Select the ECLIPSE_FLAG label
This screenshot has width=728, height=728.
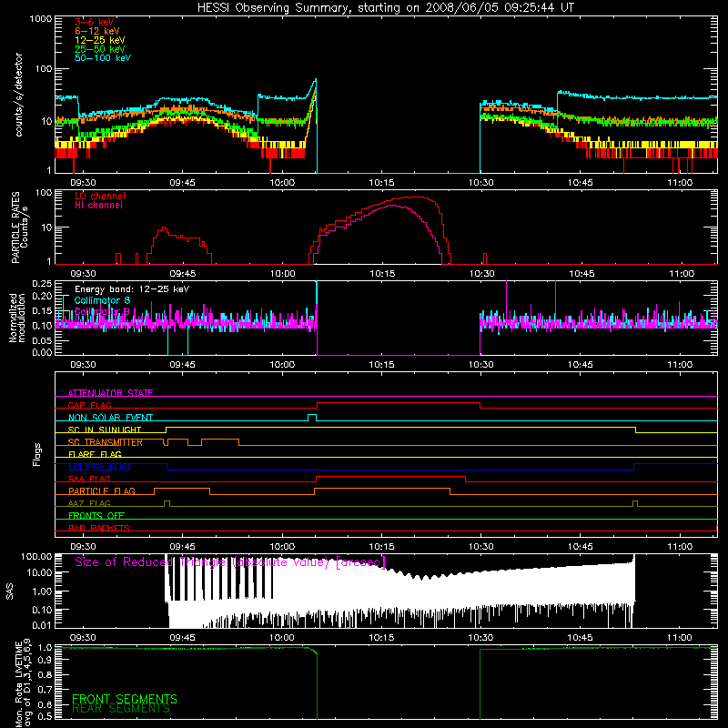99,467
